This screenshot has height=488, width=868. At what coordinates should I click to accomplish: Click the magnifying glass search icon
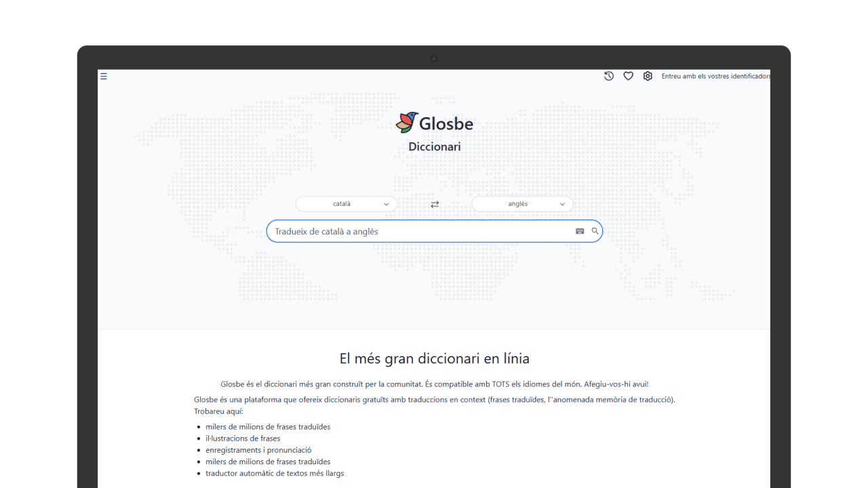click(x=595, y=231)
